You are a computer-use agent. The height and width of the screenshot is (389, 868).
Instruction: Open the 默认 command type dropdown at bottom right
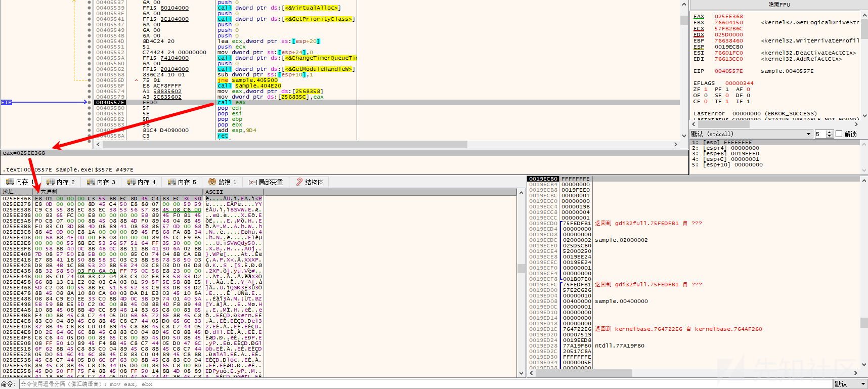(x=850, y=384)
